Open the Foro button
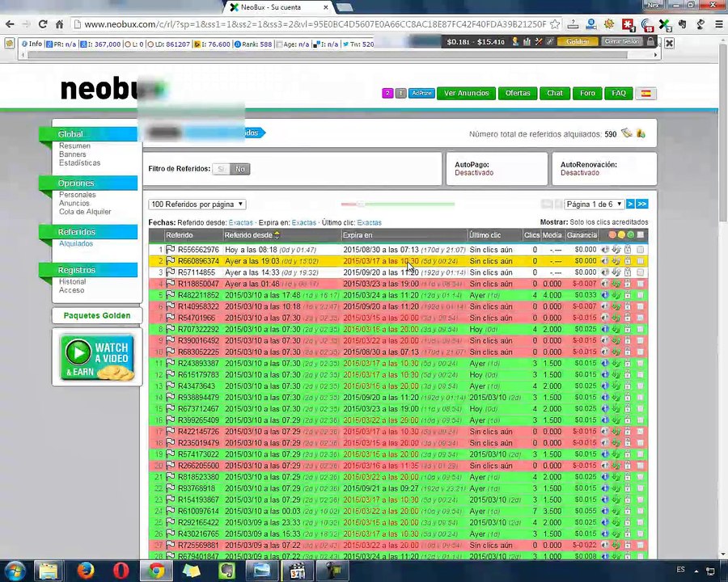Image resolution: width=728 pixels, height=582 pixels. (587, 93)
